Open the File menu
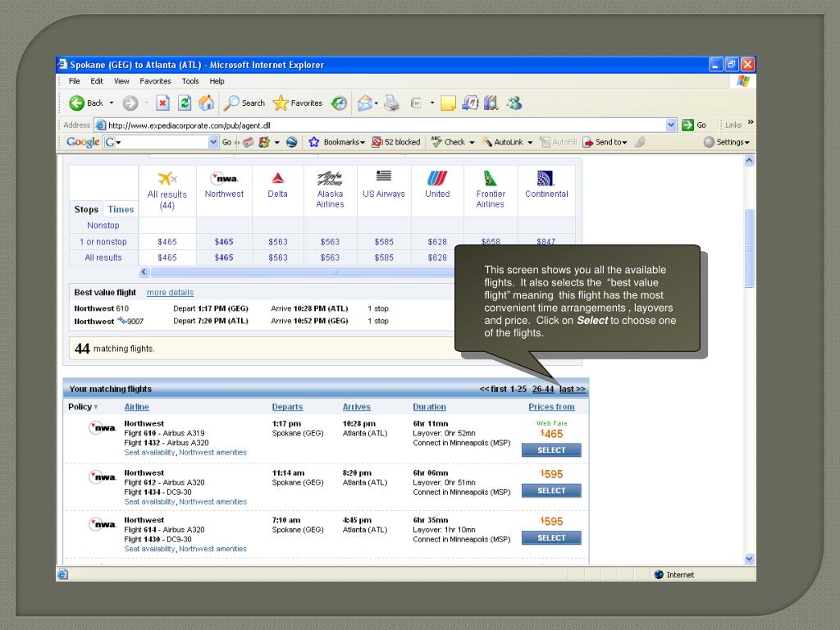This screenshot has width=840, height=630. click(75, 81)
